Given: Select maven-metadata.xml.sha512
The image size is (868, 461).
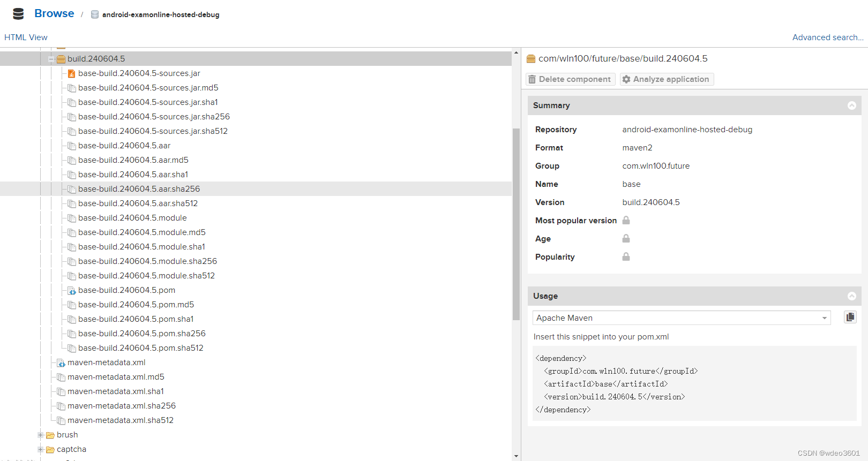Looking at the screenshot, I should click(x=121, y=420).
